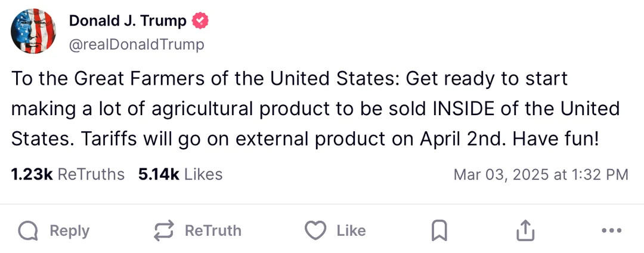The width and height of the screenshot is (644, 253).
Task: Open the flag-painted profile avatar
Action: pos(33,31)
